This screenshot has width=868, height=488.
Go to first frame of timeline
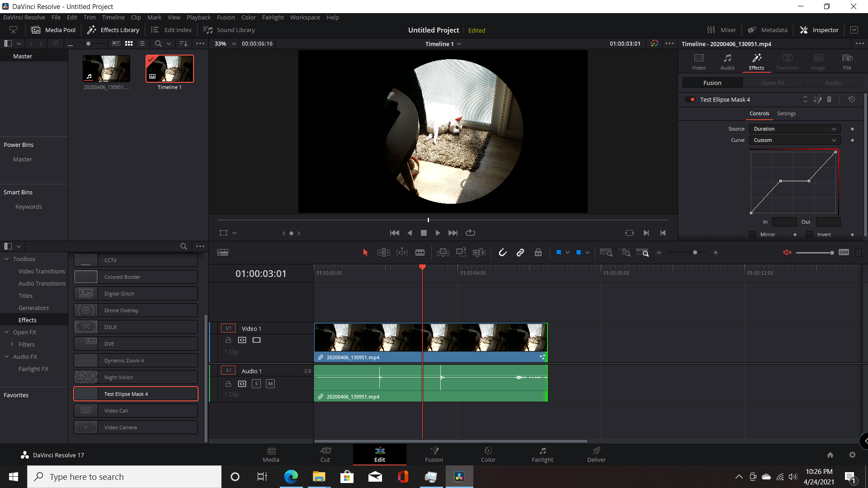click(394, 233)
